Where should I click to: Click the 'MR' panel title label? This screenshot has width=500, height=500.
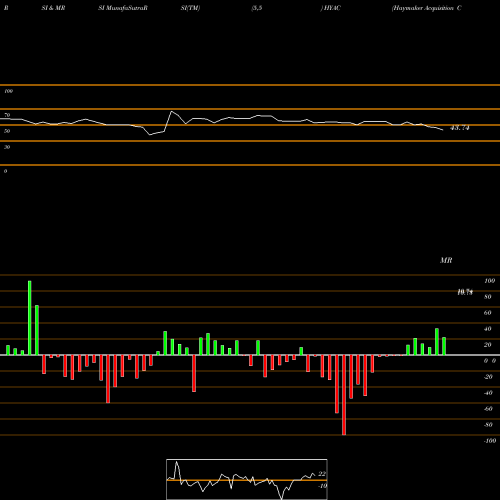pyautogui.click(x=446, y=260)
